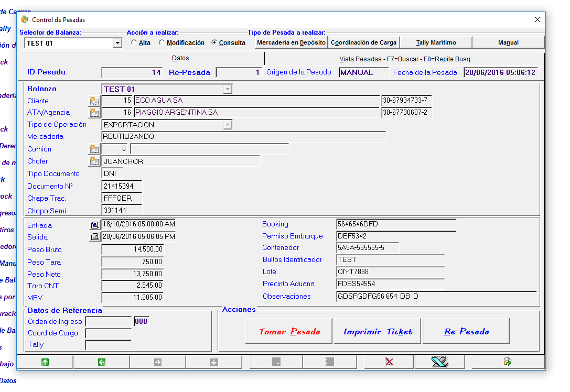Open the Cliente lookup icon
Image resolution: width=570 pixels, height=392 pixels.
tap(94, 101)
